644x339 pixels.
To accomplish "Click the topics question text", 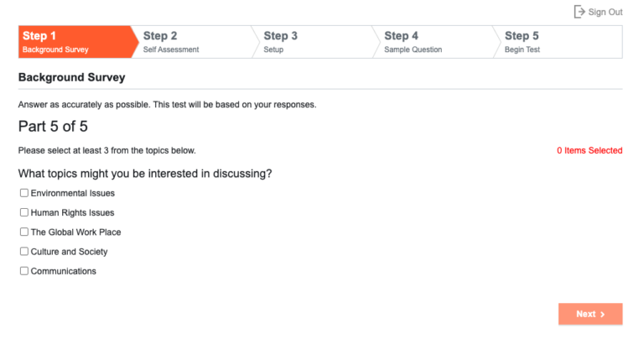I will 145,174.
